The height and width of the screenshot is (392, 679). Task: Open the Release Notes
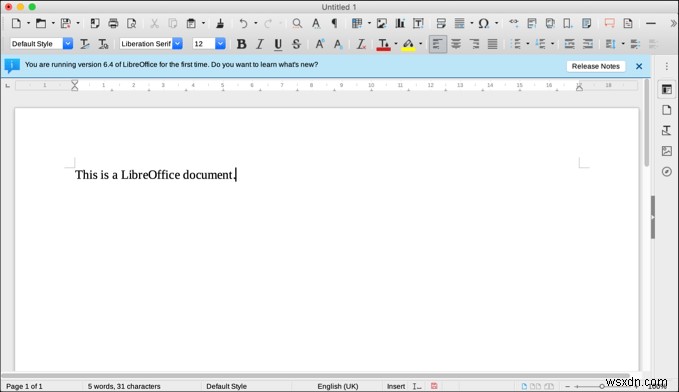tap(595, 66)
